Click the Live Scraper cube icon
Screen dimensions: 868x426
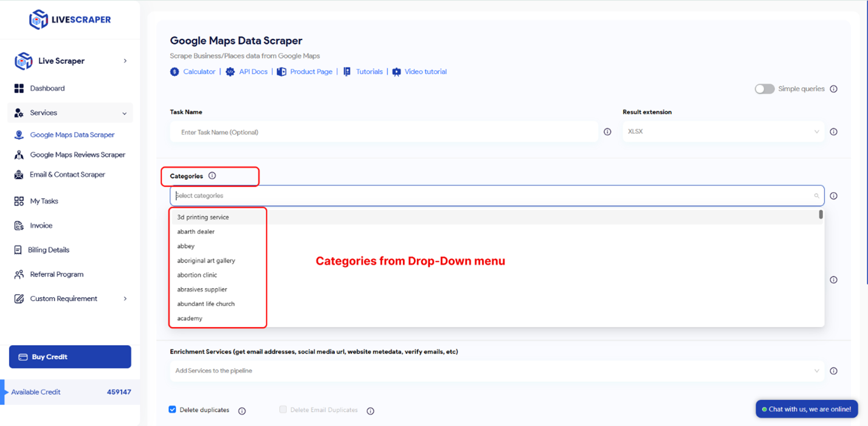click(x=23, y=61)
